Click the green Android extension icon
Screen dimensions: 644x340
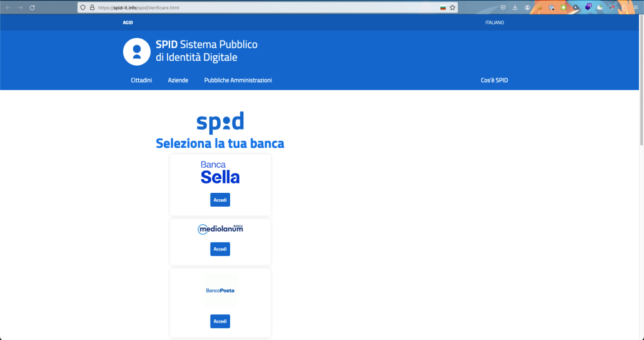point(563,8)
